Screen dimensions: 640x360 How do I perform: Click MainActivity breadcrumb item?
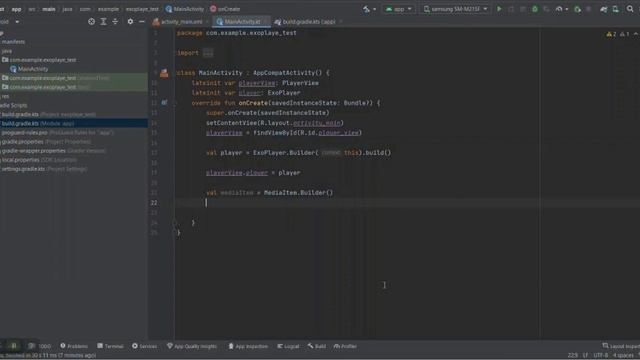point(184,9)
